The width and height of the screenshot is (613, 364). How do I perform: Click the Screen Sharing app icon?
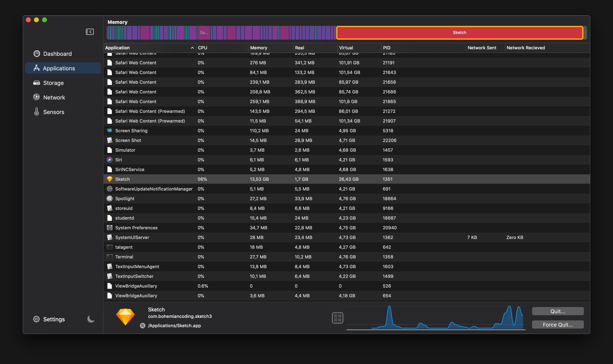[109, 131]
